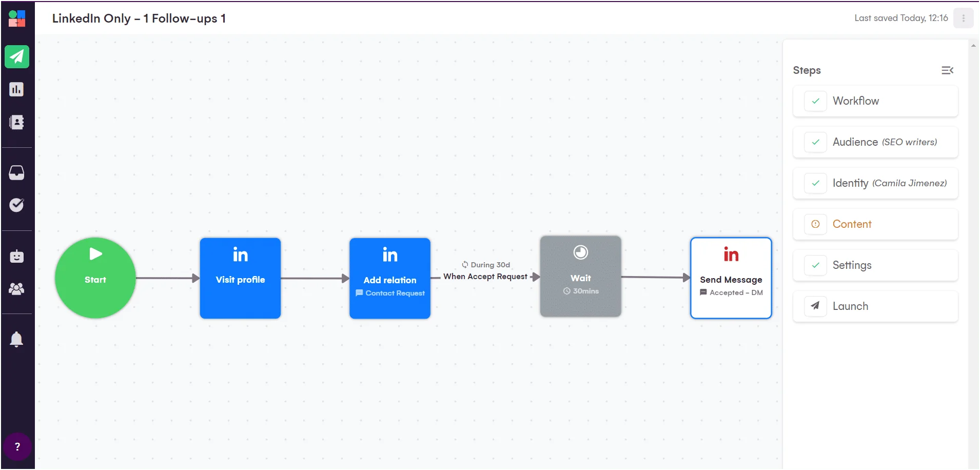Viewport: 980px width, 470px height.
Task: Open the Identity step
Action: [x=875, y=183]
